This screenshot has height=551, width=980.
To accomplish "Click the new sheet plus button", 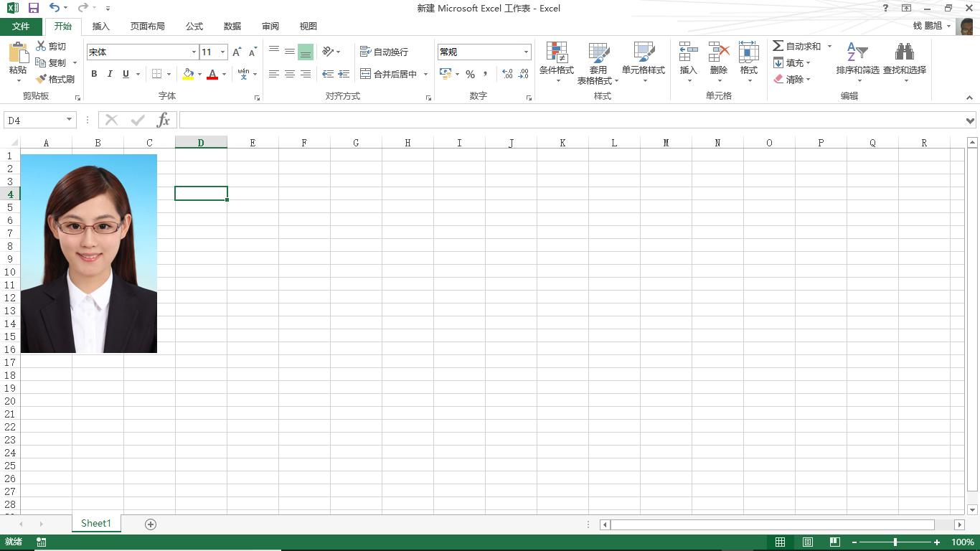I will click(x=150, y=524).
